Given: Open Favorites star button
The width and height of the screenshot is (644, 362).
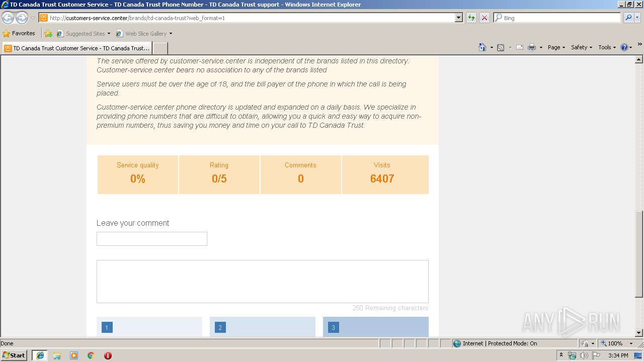Looking at the screenshot, I should [6, 34].
